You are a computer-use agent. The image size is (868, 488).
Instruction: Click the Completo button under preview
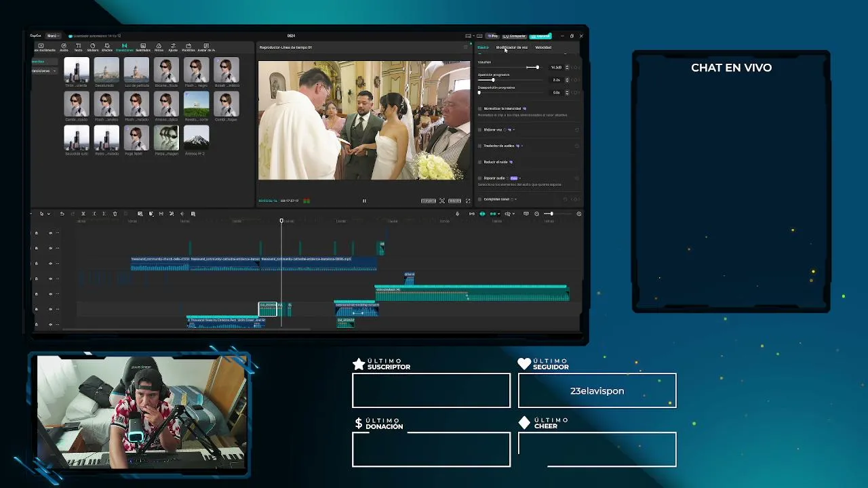(x=429, y=201)
